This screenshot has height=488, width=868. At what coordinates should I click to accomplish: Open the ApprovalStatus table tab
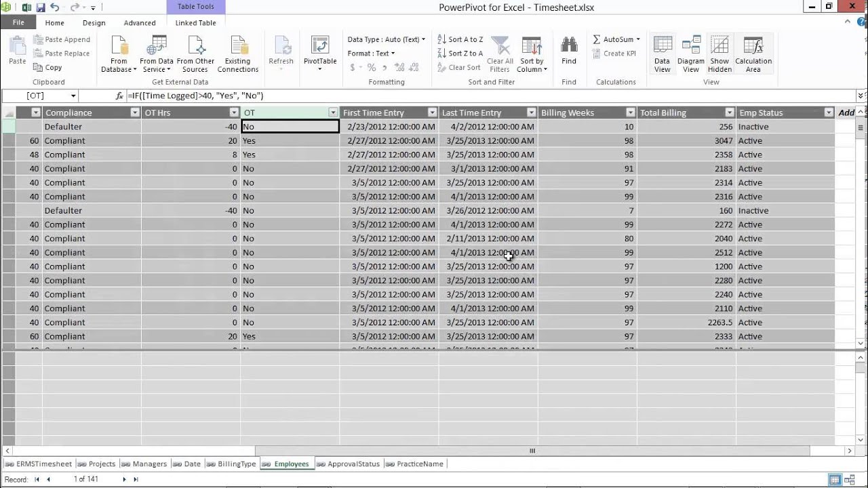[x=348, y=464]
